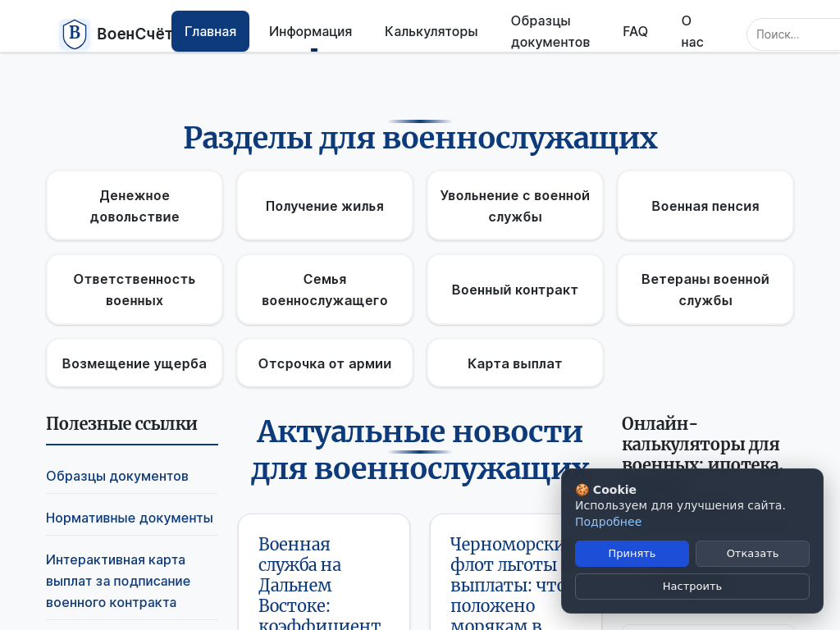Click the search input field
This screenshot has height=630, width=840.
click(792, 34)
